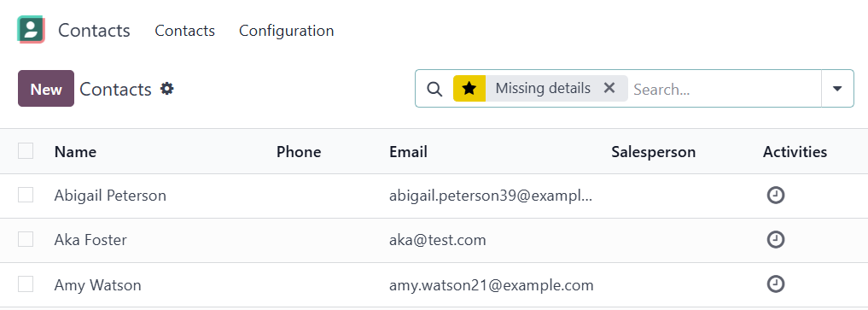
Task: Check the Aka Foster row checkbox
Action: click(x=26, y=239)
